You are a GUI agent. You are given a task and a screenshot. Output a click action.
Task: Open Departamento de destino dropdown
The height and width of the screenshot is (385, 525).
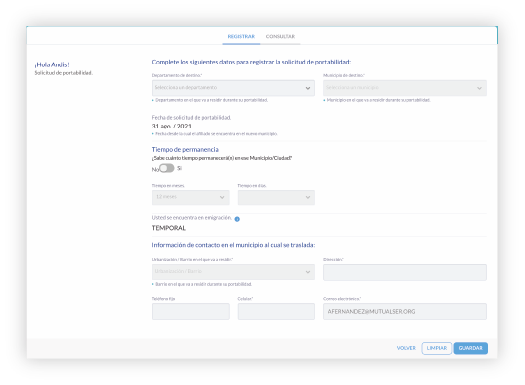tap(233, 88)
